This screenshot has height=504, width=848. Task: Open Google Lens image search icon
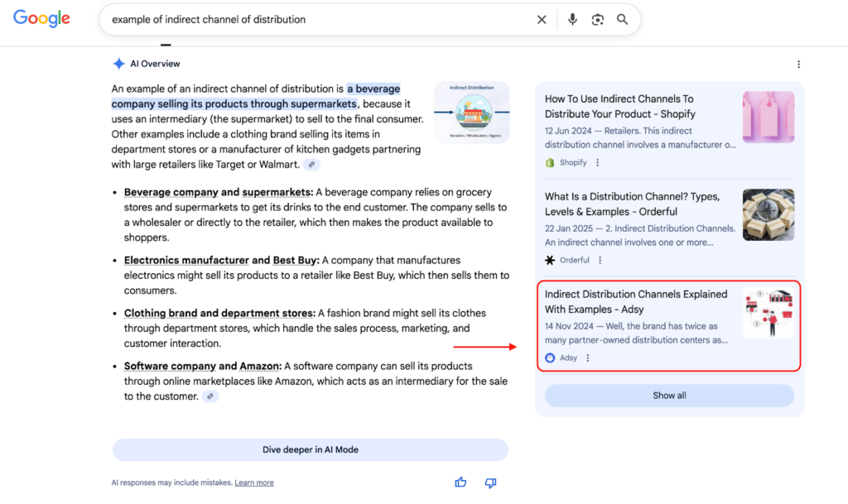597,20
